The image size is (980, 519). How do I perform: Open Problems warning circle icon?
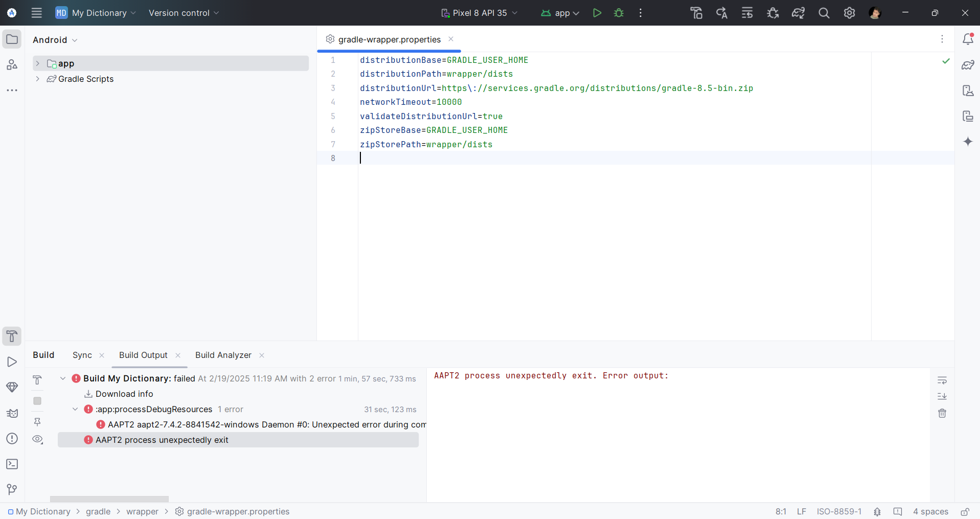click(12, 438)
